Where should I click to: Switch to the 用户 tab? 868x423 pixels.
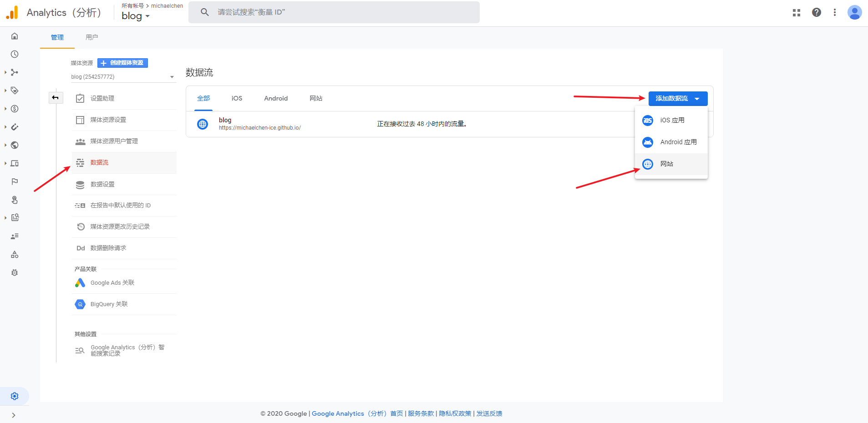tap(92, 37)
